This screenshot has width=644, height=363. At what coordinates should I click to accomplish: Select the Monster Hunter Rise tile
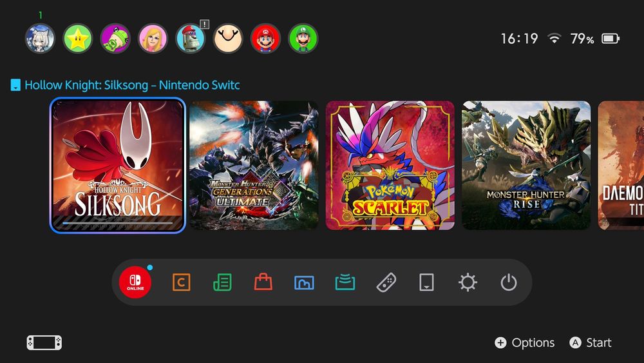coord(526,165)
